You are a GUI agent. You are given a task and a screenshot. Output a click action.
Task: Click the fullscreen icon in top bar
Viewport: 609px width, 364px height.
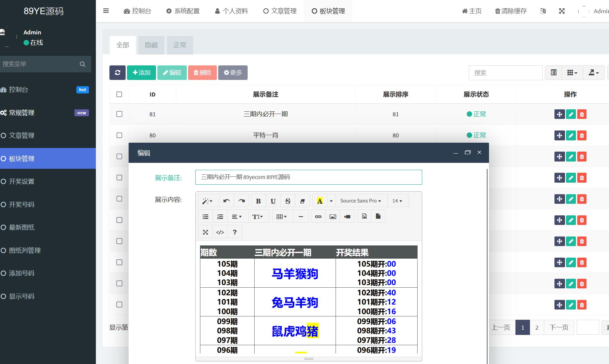click(x=562, y=11)
